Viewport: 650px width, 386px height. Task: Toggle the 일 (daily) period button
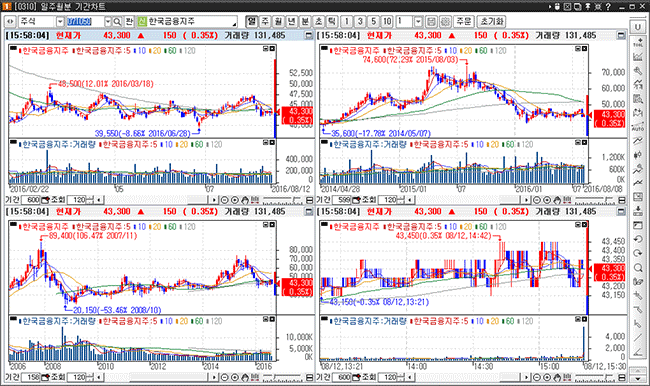point(252,22)
